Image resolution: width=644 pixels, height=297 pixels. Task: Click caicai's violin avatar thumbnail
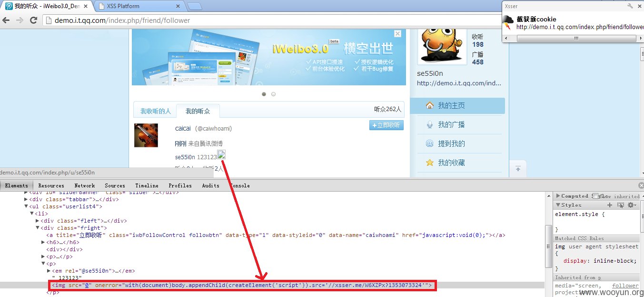coord(146,135)
